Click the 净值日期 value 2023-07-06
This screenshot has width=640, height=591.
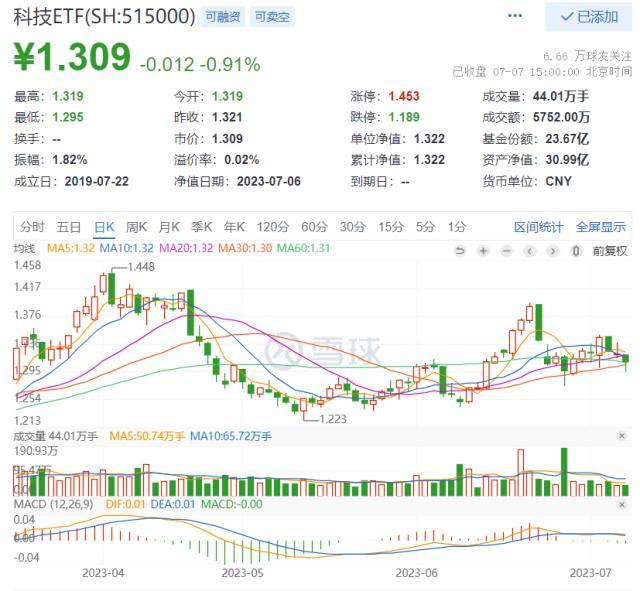(269, 181)
